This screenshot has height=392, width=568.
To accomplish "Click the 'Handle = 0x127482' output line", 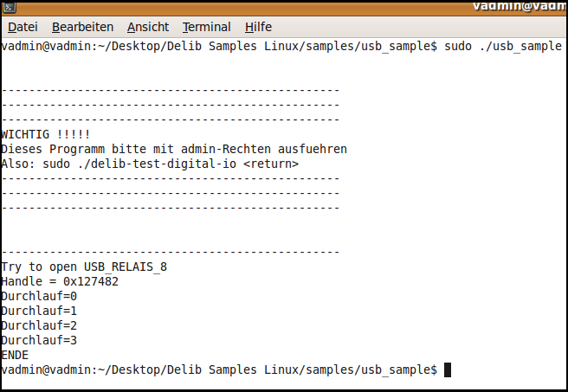I will pos(60,281).
